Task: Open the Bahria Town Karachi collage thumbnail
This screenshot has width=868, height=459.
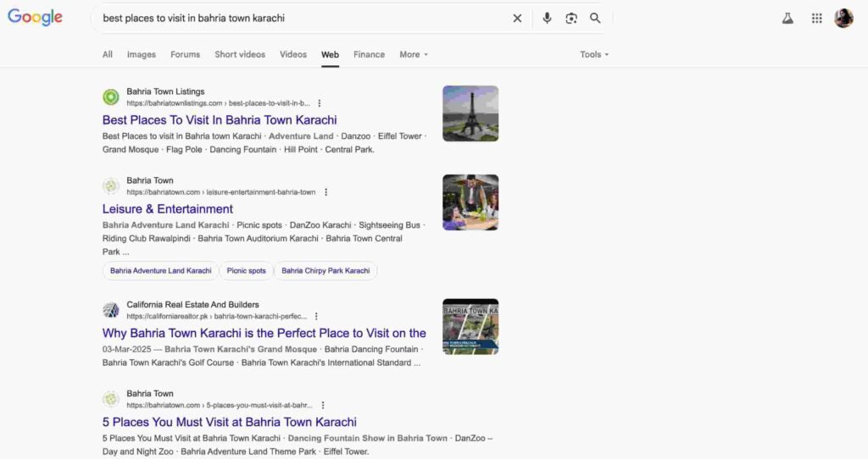Action: (x=470, y=326)
